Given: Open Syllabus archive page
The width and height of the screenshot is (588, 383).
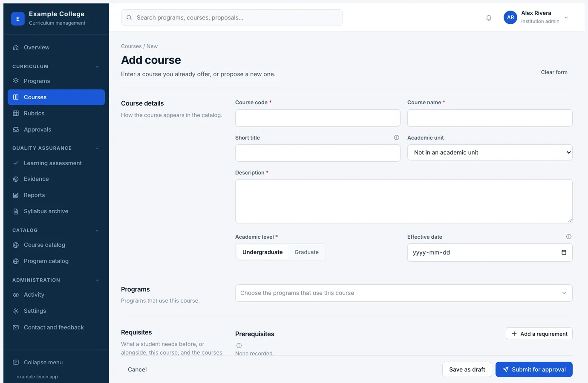Looking at the screenshot, I should point(56,212).
